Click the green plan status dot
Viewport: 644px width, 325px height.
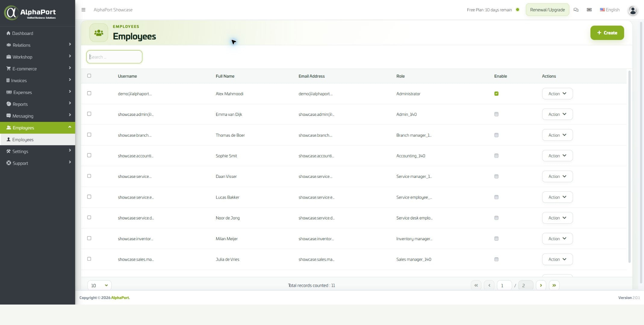click(518, 10)
